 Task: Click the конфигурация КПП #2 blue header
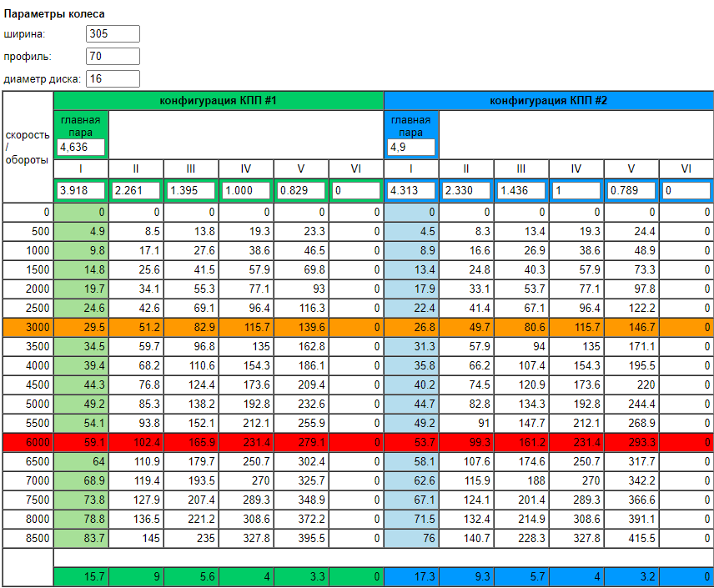click(x=548, y=101)
